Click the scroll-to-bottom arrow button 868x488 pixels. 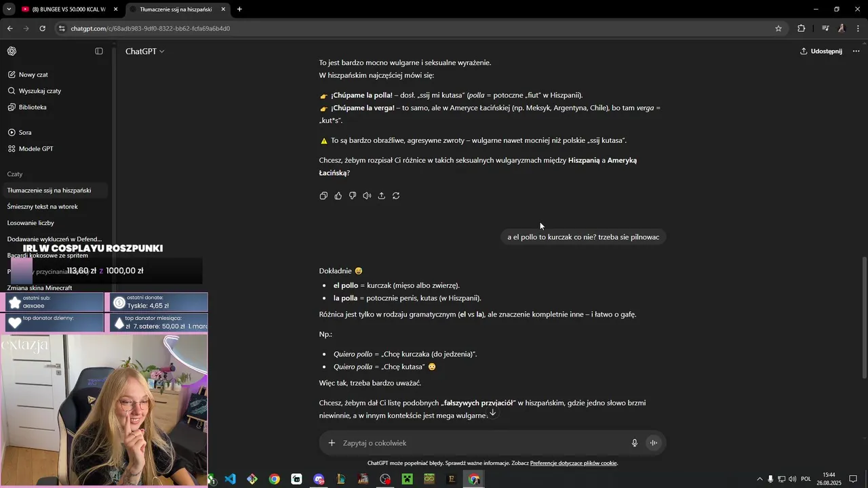(493, 413)
